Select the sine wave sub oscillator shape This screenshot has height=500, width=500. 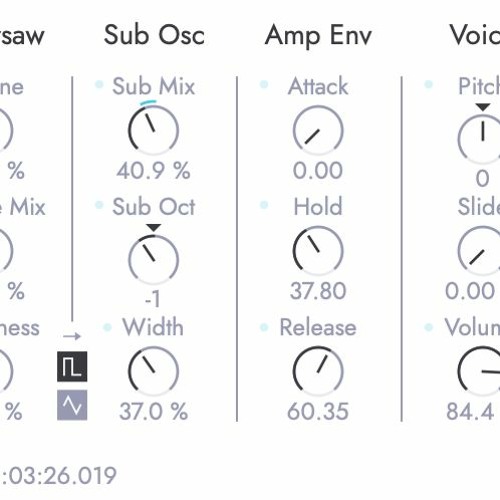point(72,405)
